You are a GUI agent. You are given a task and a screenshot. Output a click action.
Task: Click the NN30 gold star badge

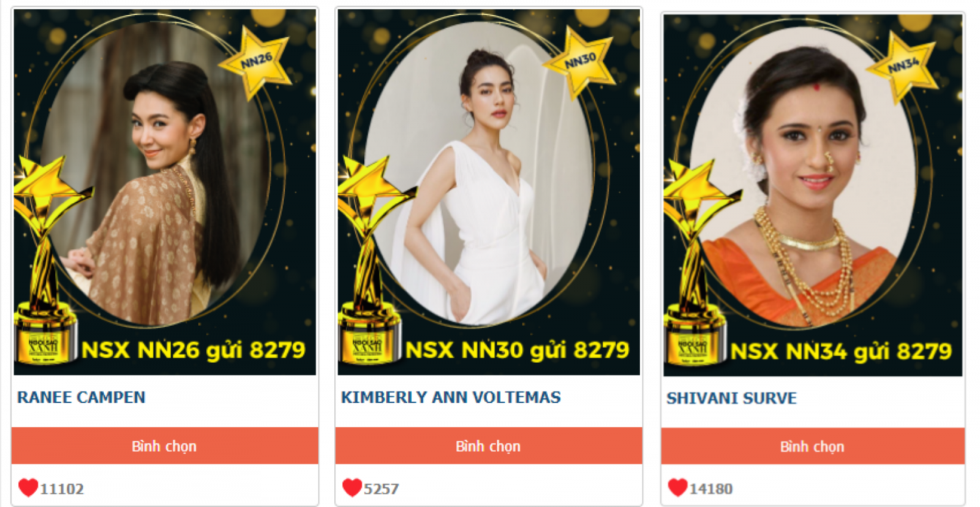coord(580,61)
